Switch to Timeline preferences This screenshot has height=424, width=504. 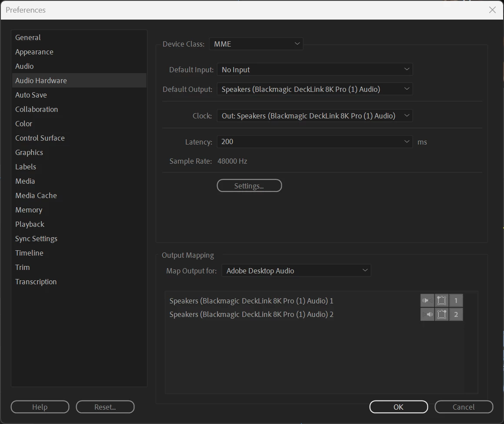(x=79, y=253)
